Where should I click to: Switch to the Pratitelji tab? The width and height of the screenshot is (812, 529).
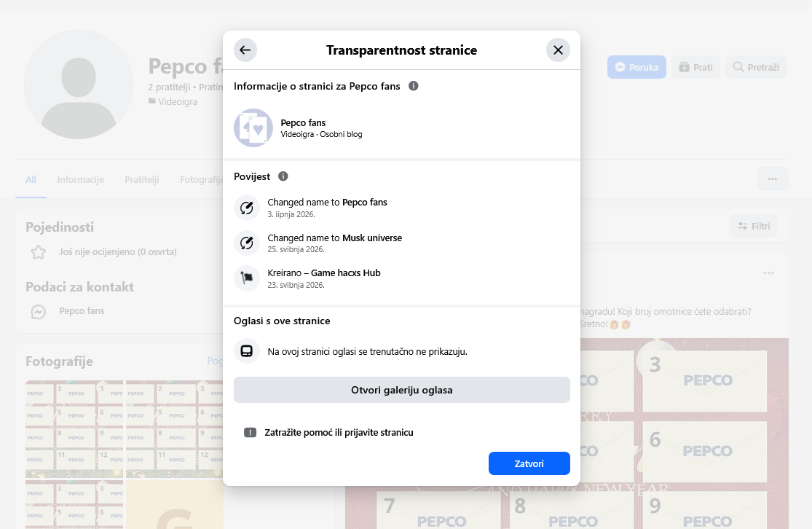coord(141,180)
